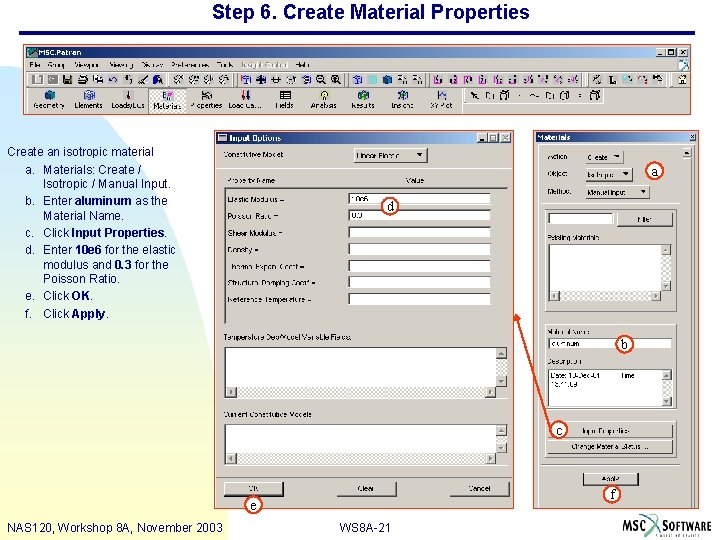Screen dimensions: 720x540
Task: Open the Display menu
Action: click(152, 65)
